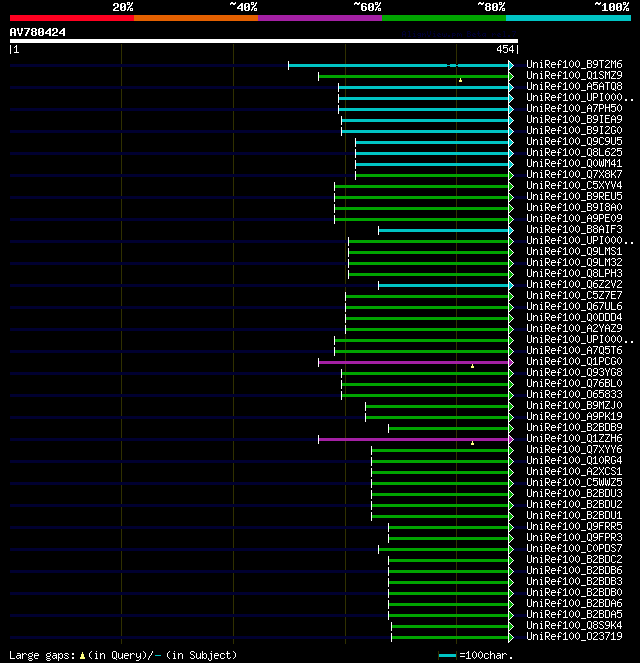Click the UniRef100_B8AIF3 label
The image size is (640, 663).
point(574,229)
